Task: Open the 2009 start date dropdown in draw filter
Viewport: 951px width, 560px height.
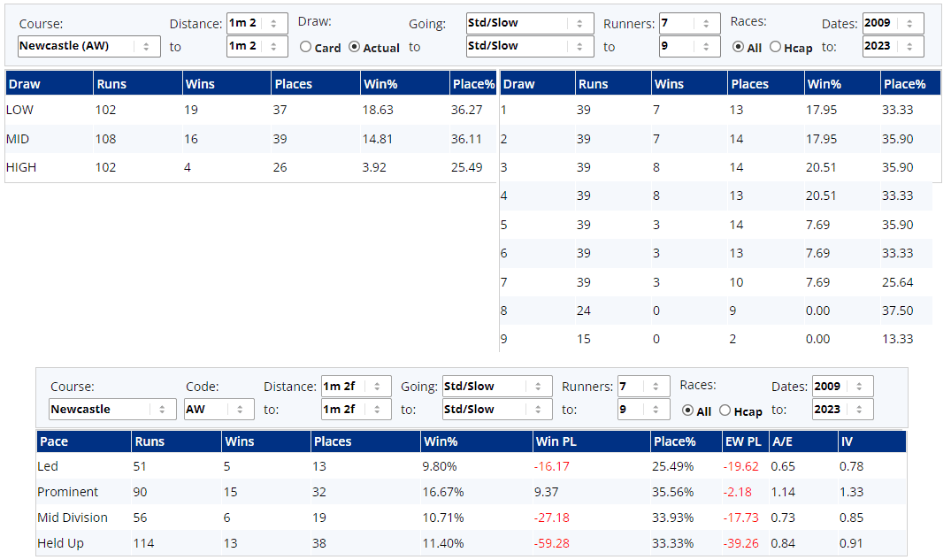Action: pyautogui.click(x=893, y=23)
